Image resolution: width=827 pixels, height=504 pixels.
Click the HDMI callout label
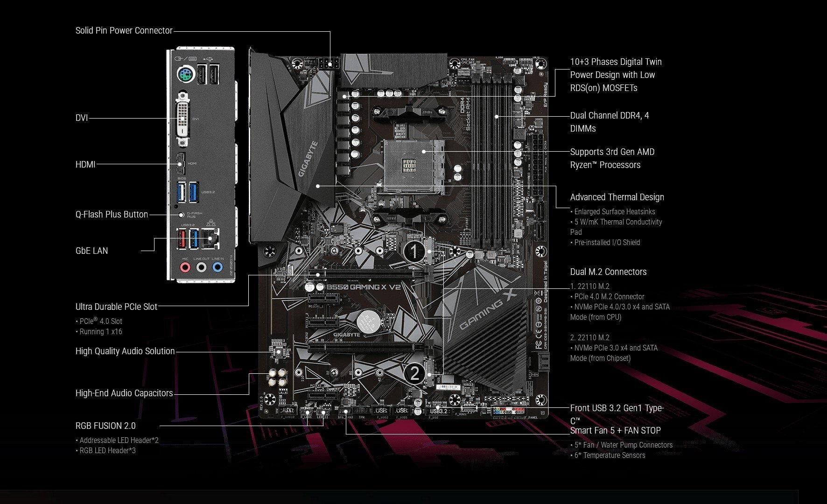pos(85,164)
